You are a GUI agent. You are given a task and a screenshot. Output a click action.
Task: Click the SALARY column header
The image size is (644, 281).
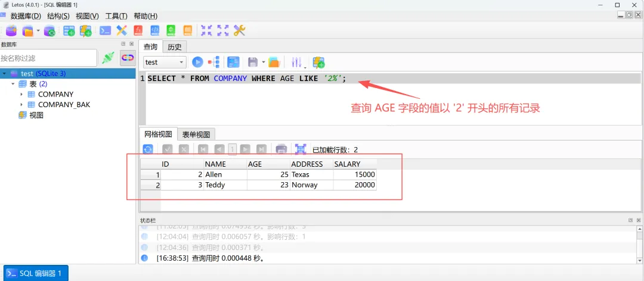[x=354, y=164]
